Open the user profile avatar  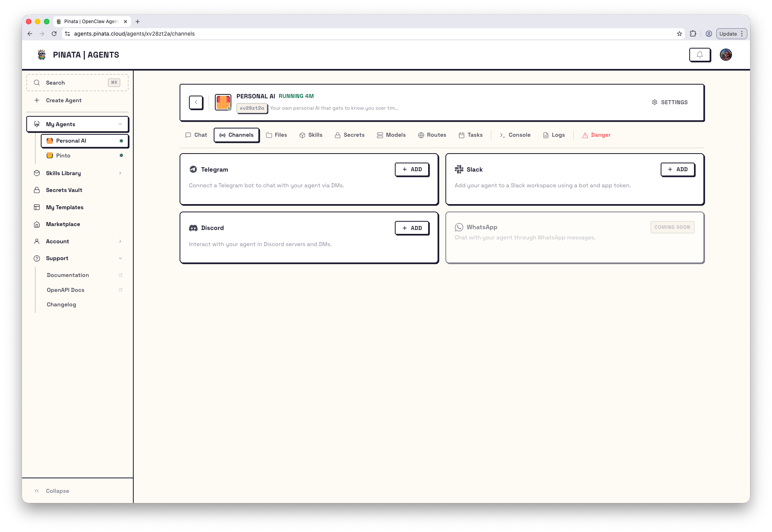726,55
